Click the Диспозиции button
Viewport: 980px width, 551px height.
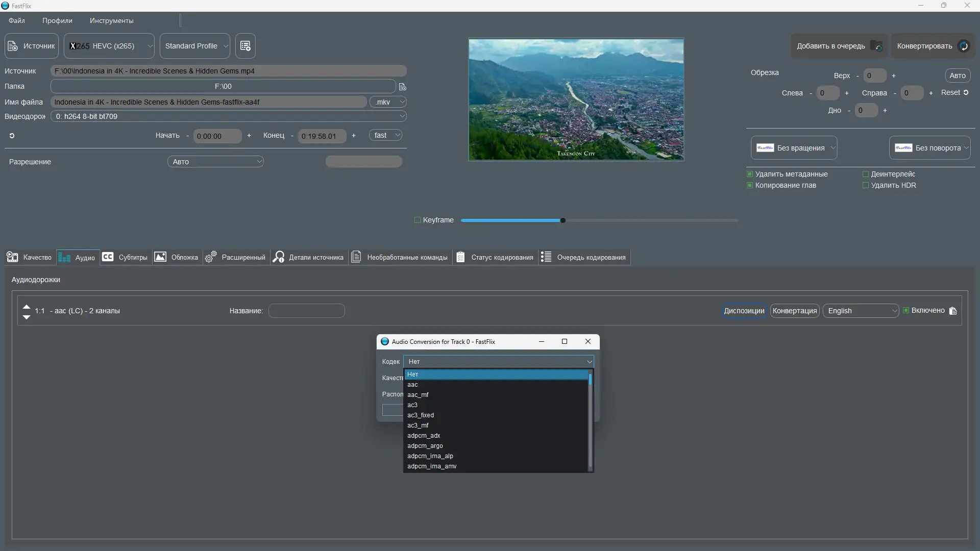[744, 311]
